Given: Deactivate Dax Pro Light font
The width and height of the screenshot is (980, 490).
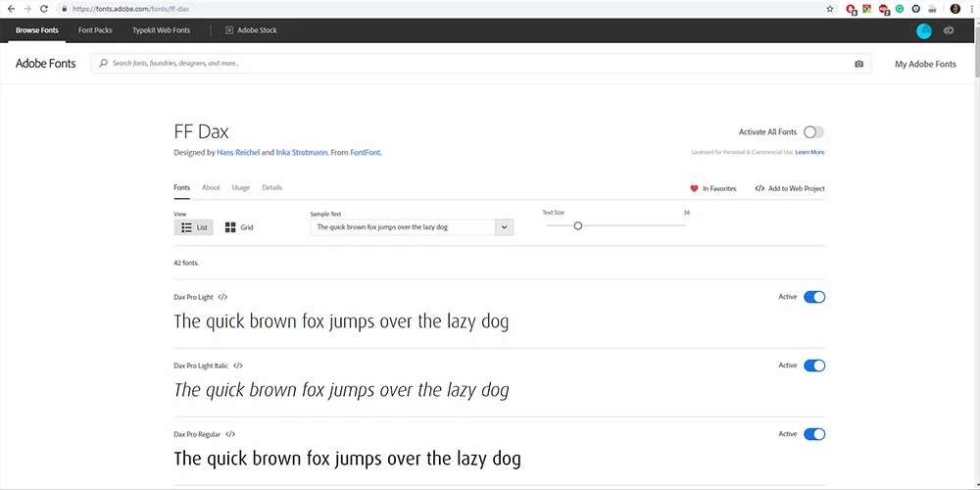Looking at the screenshot, I should tap(814, 297).
